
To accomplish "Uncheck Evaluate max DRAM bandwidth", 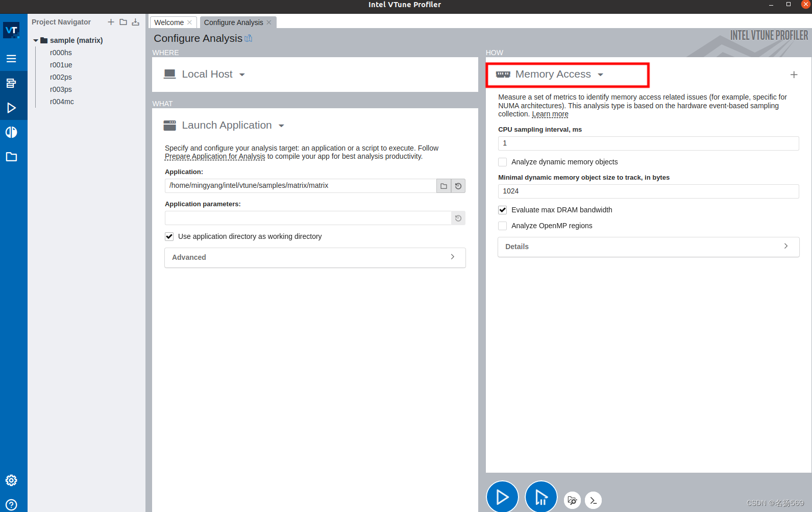I will [503, 210].
